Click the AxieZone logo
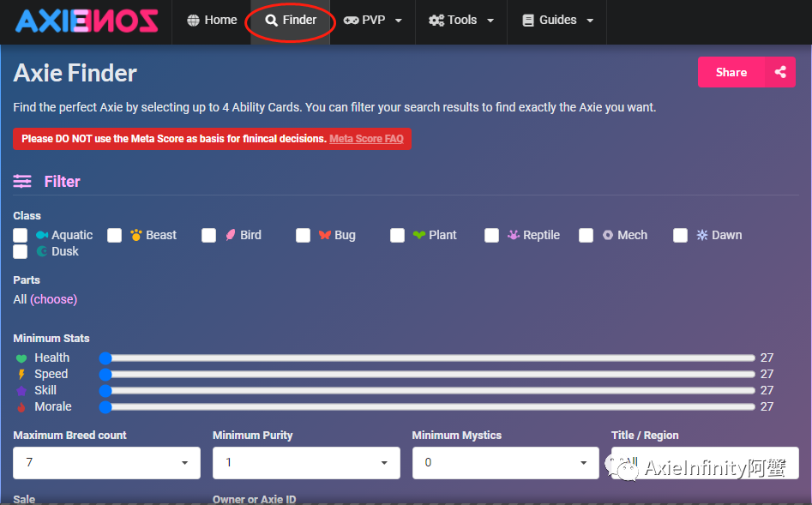The width and height of the screenshot is (812, 505). [87, 21]
